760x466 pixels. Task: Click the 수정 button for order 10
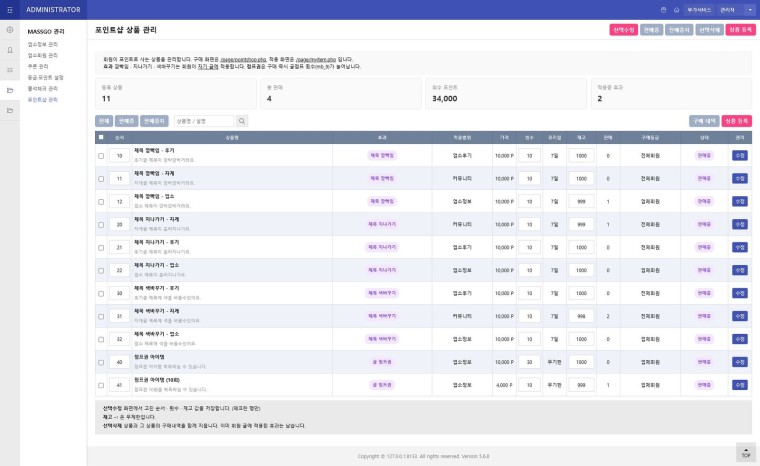740,155
